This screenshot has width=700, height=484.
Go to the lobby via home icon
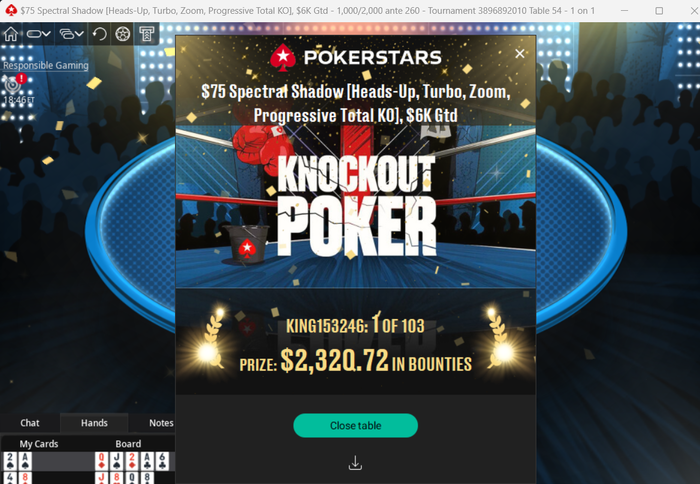tap(11, 34)
